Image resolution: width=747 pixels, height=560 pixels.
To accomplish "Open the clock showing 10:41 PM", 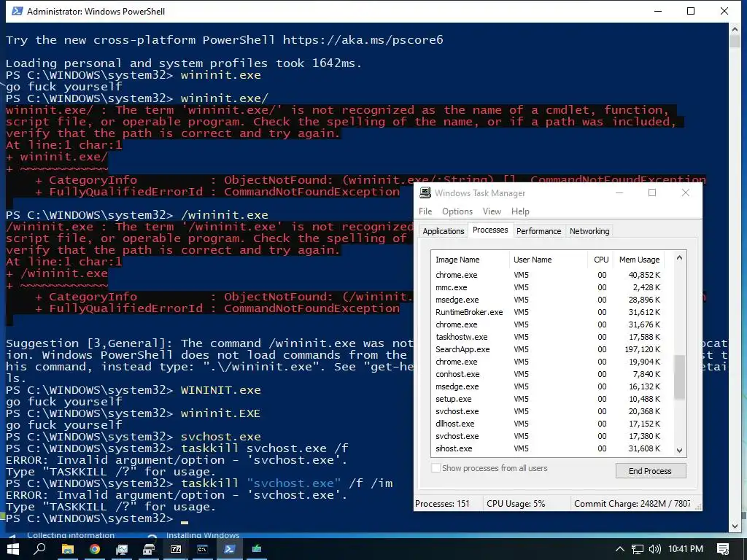I will [686, 549].
